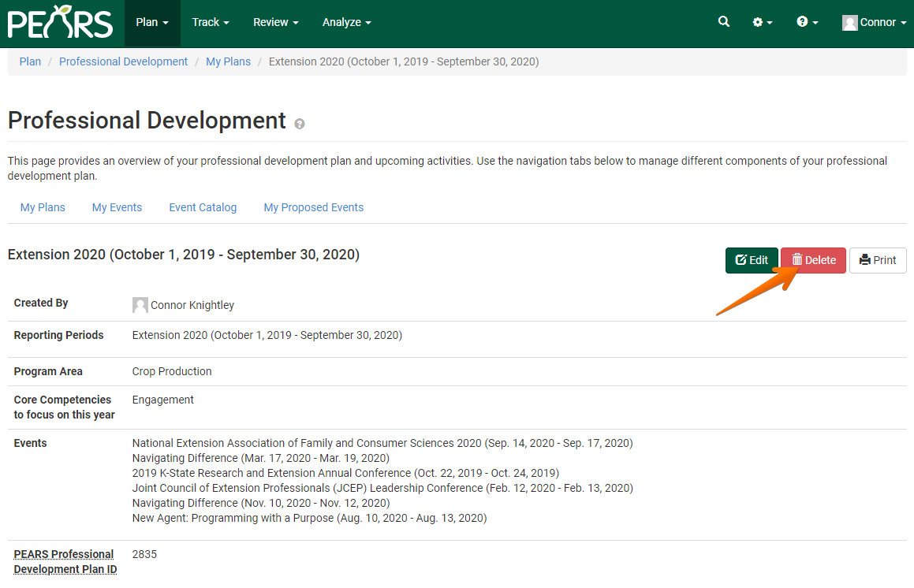Open the Track dropdown menu
This screenshot has height=588, width=914.
coord(210,22)
